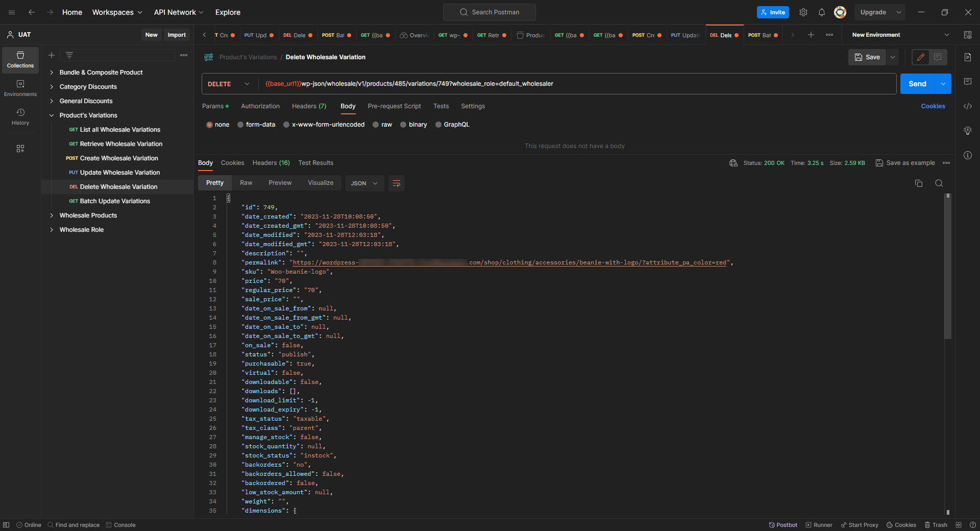Screen dimensions: 980x531
Task: Open Save options dropdown arrow
Action: click(893, 57)
